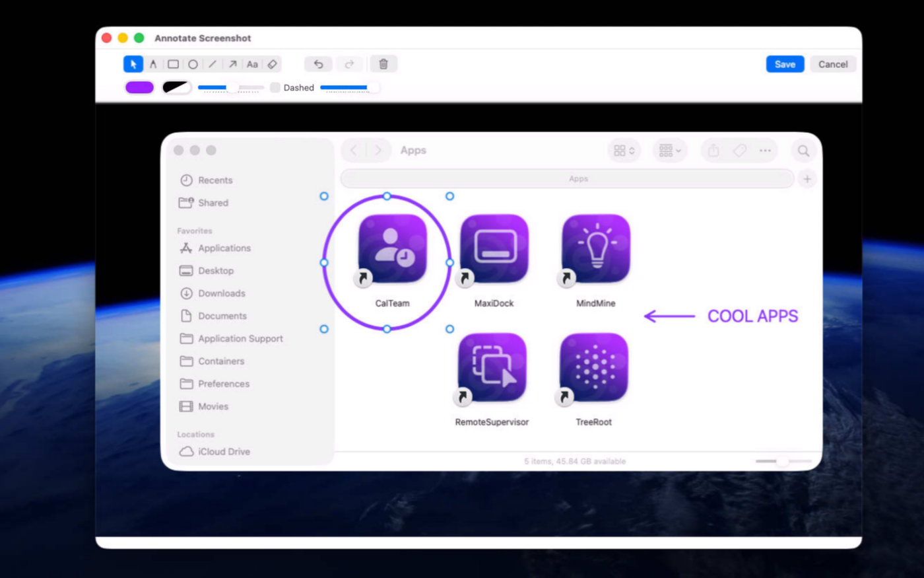Click the MindMine lightbulb app icon

(x=596, y=249)
